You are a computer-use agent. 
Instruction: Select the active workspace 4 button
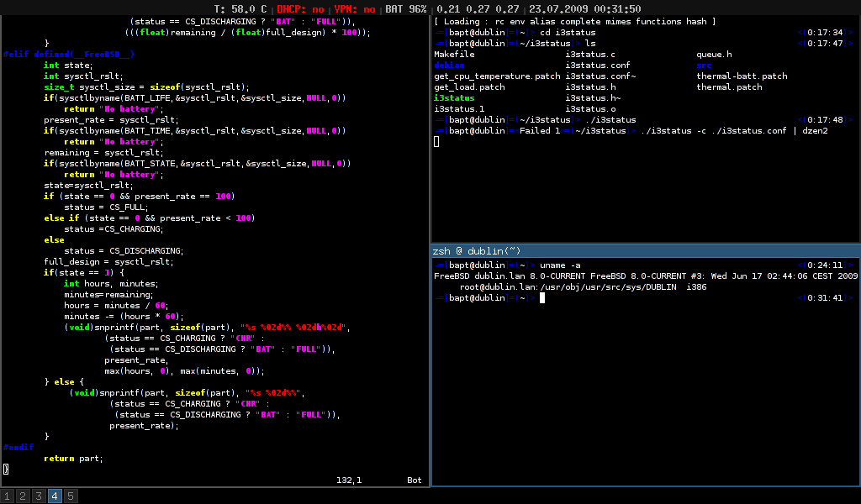(x=55, y=496)
